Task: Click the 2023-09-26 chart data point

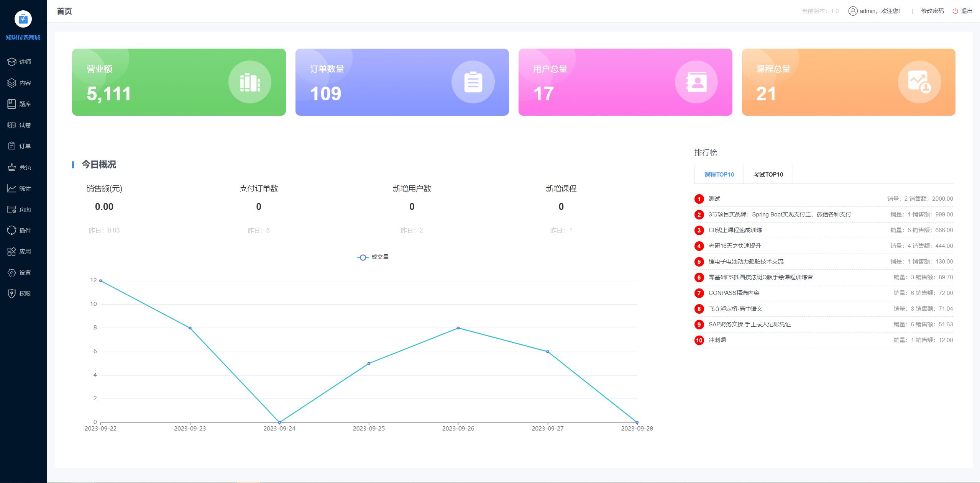Action: click(458, 328)
